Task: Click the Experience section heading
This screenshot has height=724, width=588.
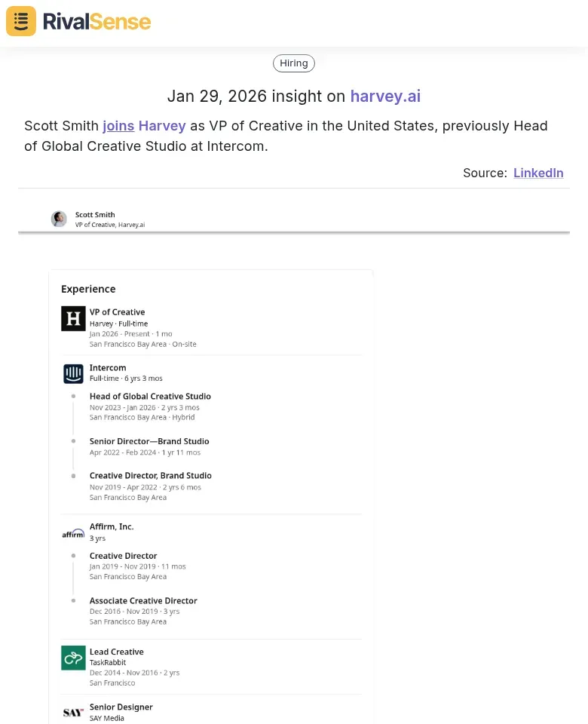Action: 88,289
